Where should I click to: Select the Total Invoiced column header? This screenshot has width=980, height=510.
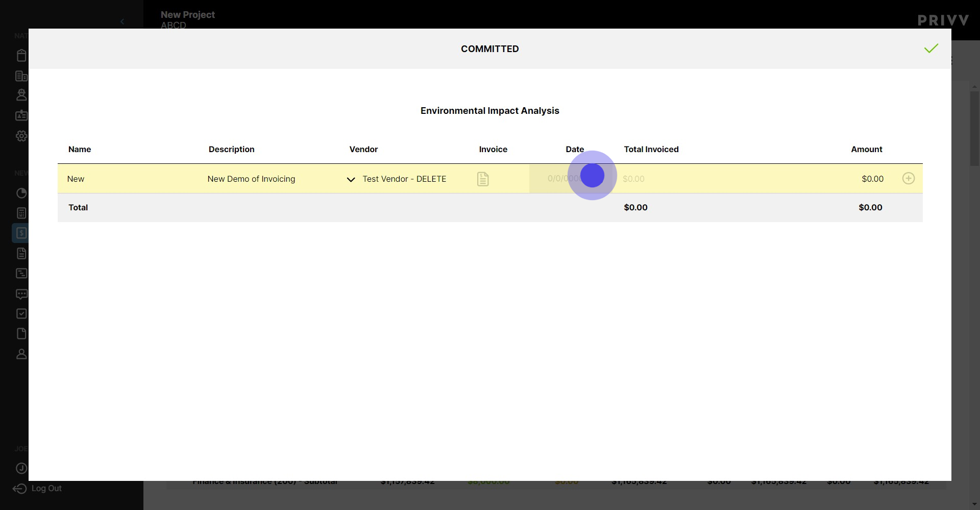pos(651,149)
